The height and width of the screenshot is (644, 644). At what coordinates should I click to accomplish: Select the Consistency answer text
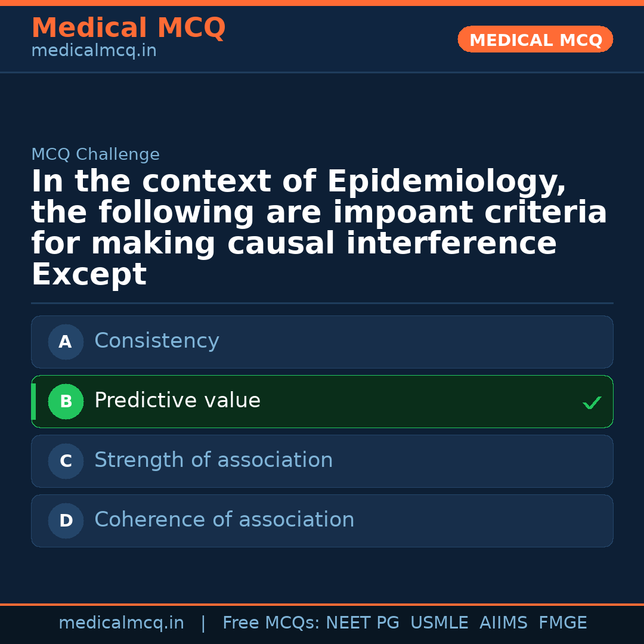(x=157, y=341)
